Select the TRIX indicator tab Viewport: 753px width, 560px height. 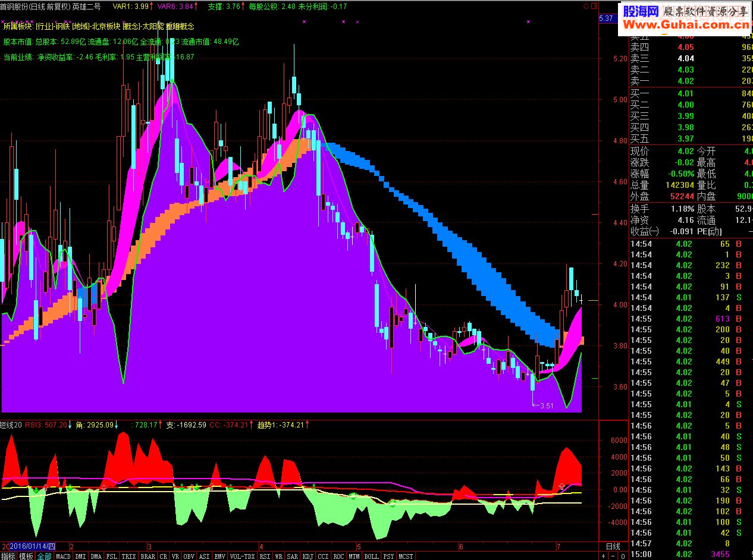pyautogui.click(x=129, y=556)
